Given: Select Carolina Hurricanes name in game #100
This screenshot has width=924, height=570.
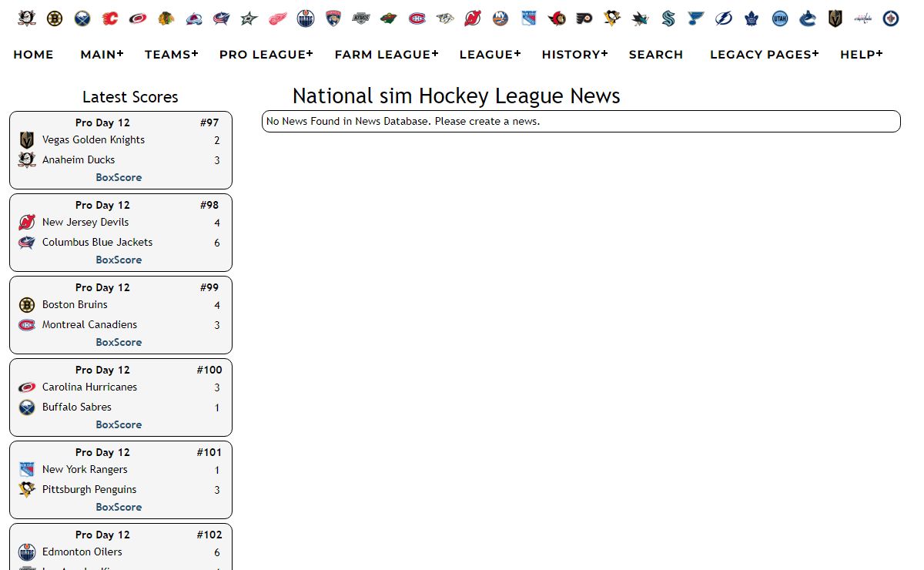Looking at the screenshot, I should tap(89, 387).
